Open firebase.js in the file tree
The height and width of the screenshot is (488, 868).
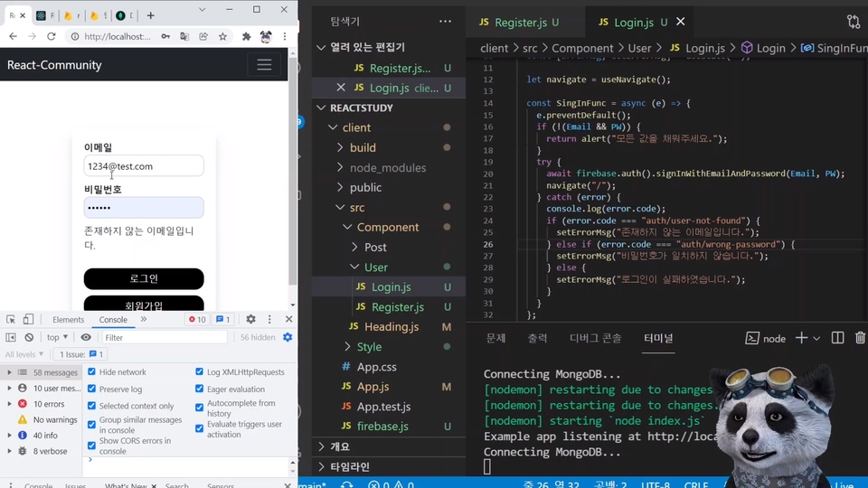(382, 427)
